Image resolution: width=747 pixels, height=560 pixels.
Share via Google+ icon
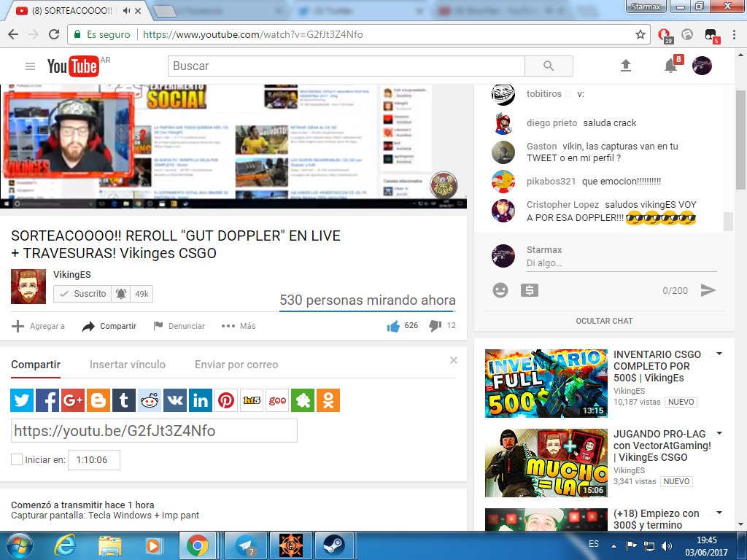(73, 400)
